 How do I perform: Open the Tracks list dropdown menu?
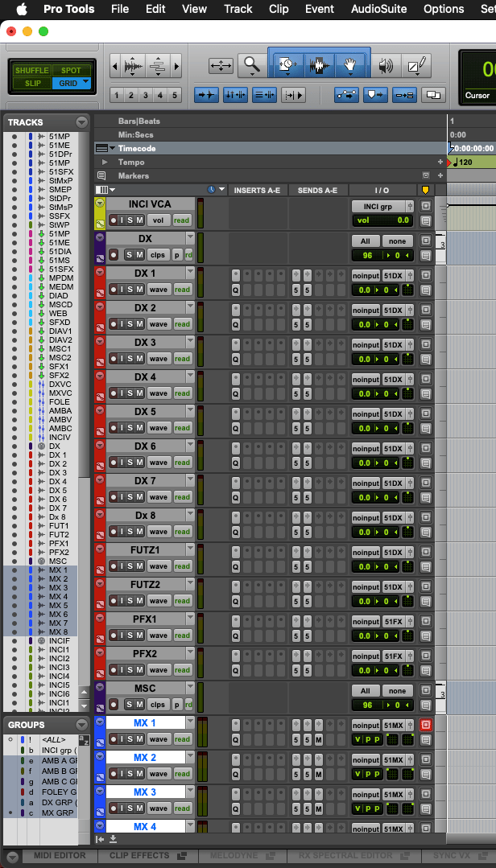click(82, 122)
